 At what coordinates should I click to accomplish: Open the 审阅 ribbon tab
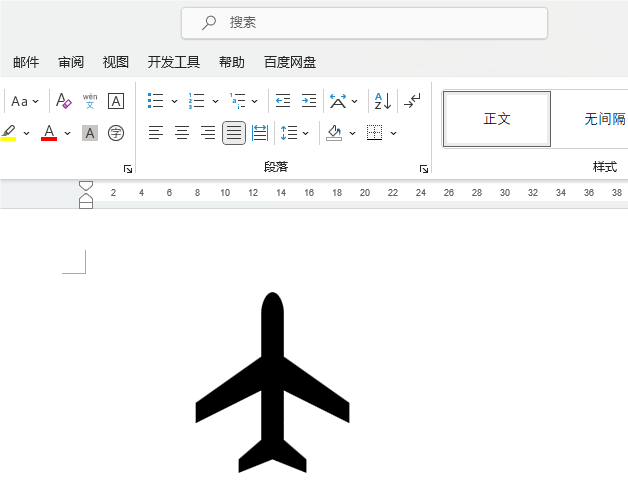pos(71,62)
